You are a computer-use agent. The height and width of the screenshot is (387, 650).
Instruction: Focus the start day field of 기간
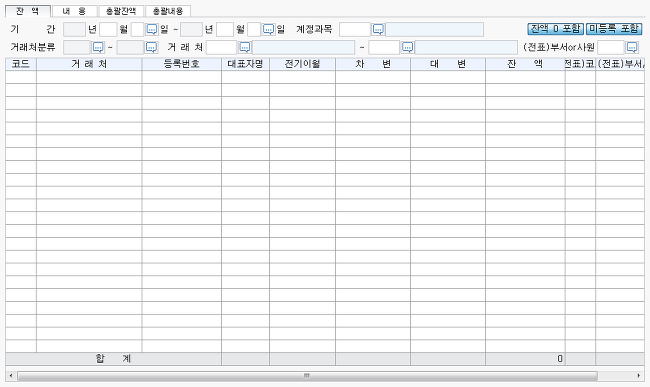138,29
